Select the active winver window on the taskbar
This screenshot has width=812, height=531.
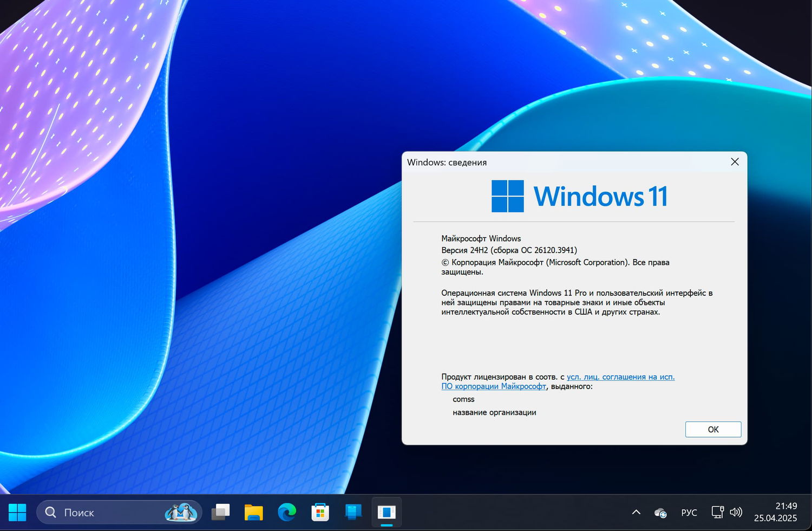[x=387, y=512]
